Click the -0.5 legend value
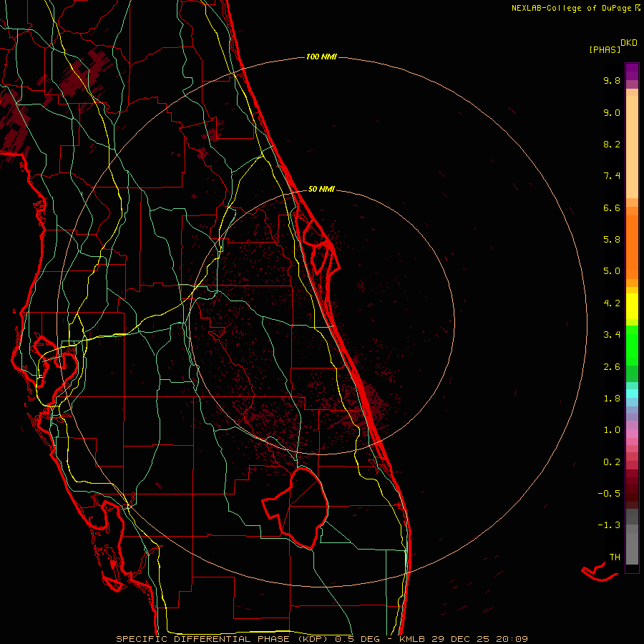The height and width of the screenshot is (644, 644). [609, 494]
